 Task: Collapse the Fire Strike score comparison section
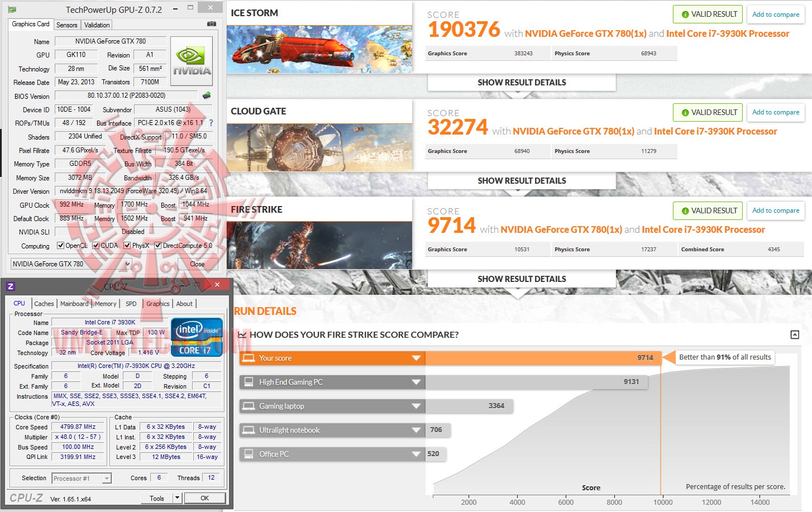point(795,334)
